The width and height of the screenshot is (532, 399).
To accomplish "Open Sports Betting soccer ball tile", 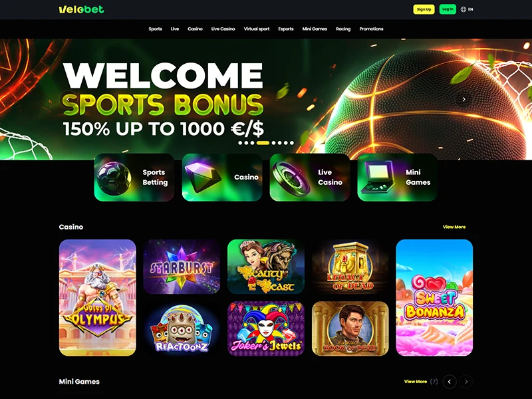I will (x=134, y=178).
